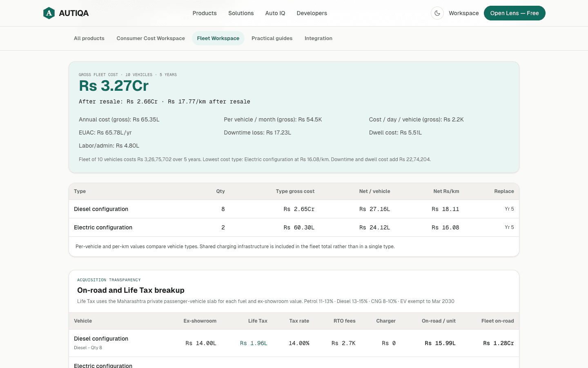Go to Workspace link
This screenshot has height=368, width=588.
click(x=464, y=13)
